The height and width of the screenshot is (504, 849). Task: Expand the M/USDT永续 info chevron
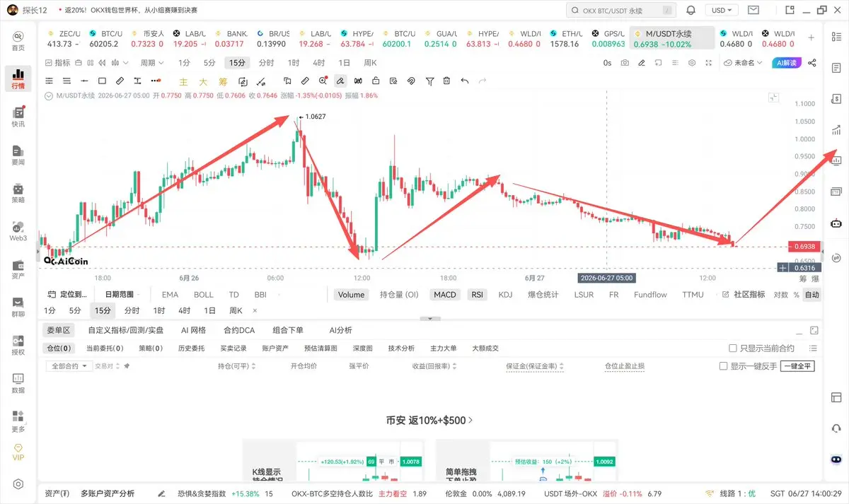(47, 95)
